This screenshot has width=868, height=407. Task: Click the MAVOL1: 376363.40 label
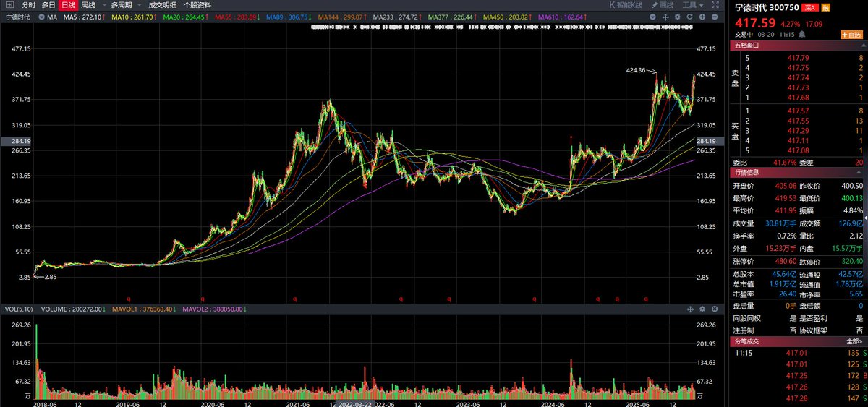click(x=143, y=309)
